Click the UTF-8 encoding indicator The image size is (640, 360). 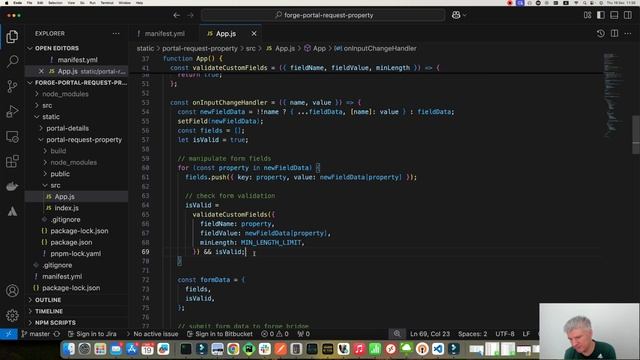[x=505, y=334]
